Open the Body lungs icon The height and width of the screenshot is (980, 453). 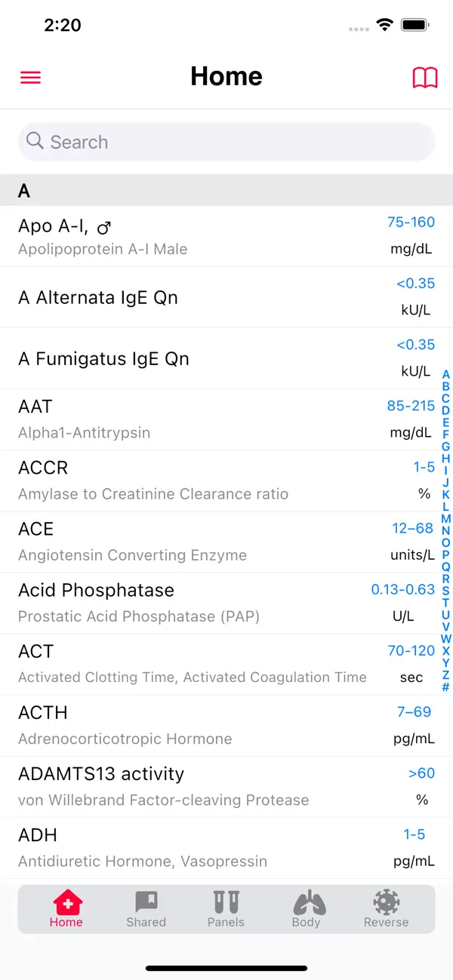click(307, 902)
